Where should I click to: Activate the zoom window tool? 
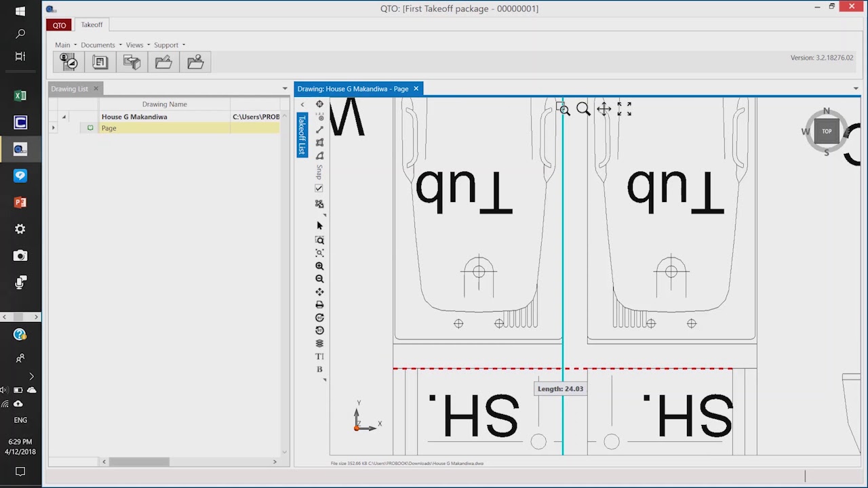click(x=319, y=240)
